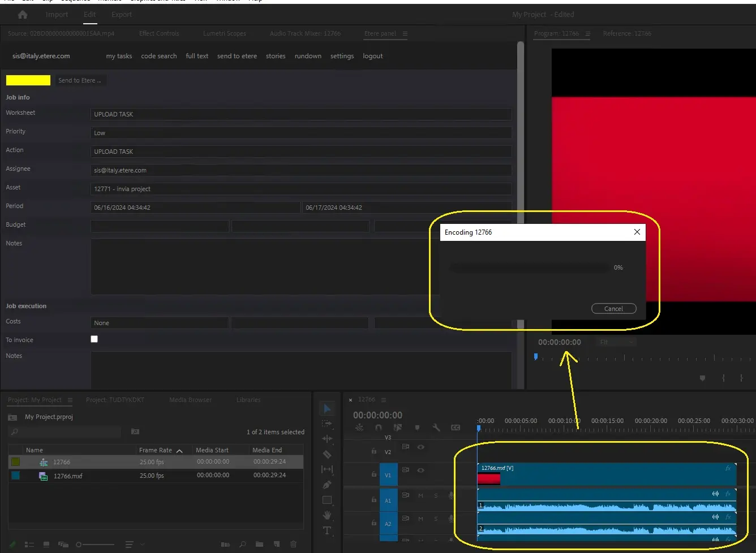Hide track V1 using eye icon
This screenshot has width=756, height=553.
421,470
